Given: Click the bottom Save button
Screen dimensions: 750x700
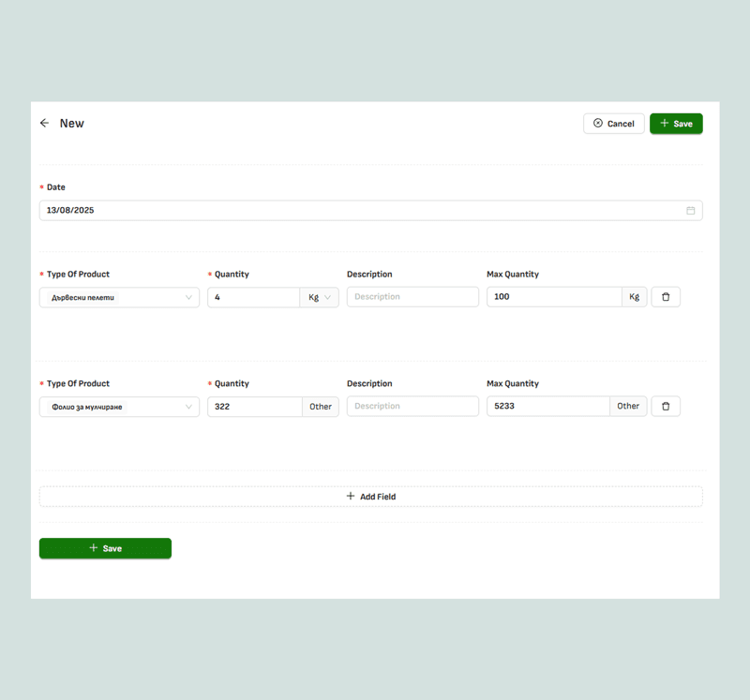Looking at the screenshot, I should [105, 548].
